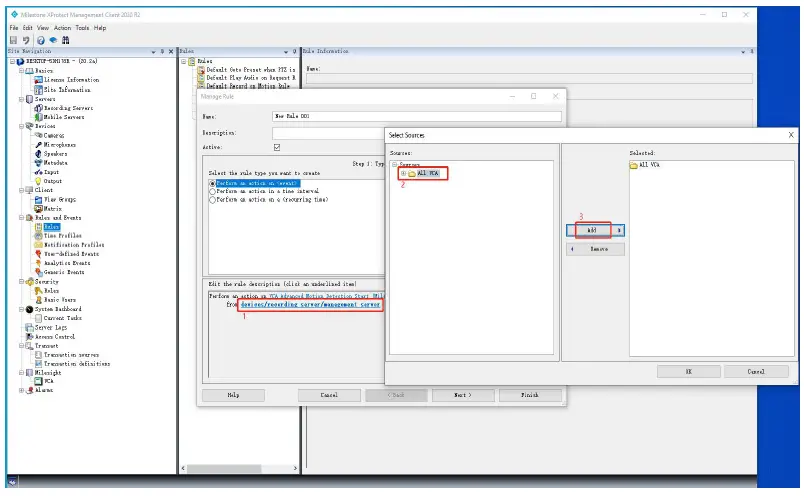Expand the Alarms tree node
804x496 pixels.
pos(22,390)
